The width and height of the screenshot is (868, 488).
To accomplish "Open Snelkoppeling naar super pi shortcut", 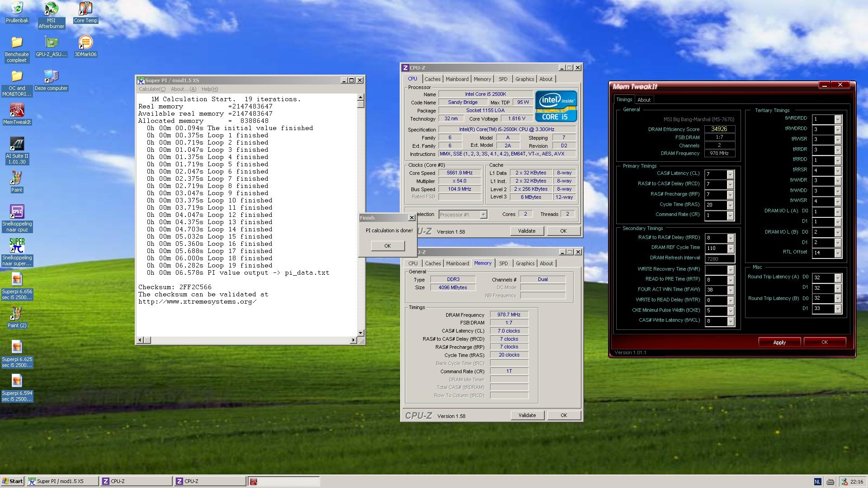I will pos(17,253).
